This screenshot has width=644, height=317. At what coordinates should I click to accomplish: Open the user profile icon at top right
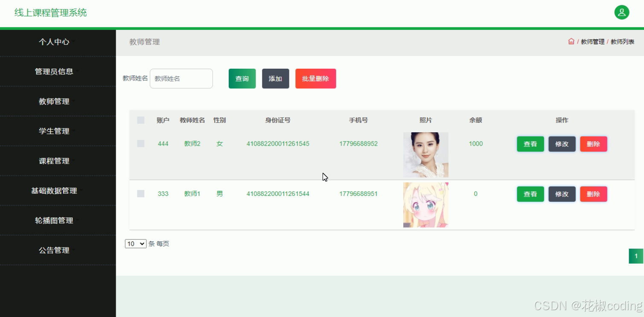(x=621, y=12)
